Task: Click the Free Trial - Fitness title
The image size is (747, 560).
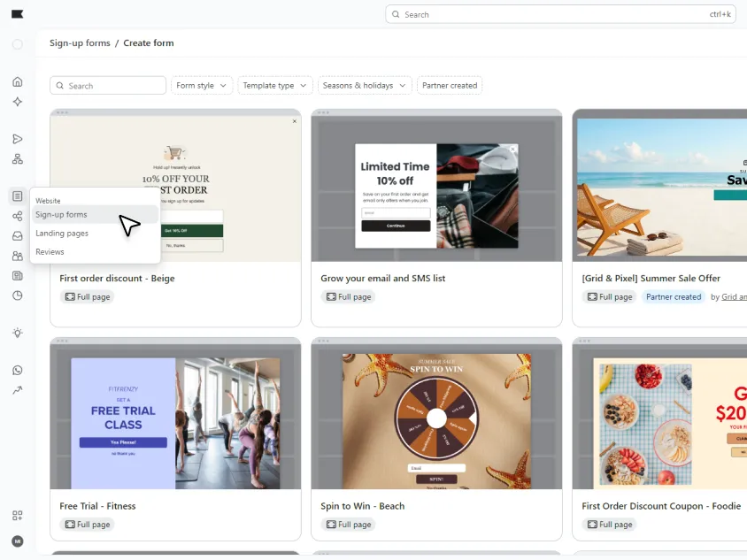Action: tap(97, 506)
